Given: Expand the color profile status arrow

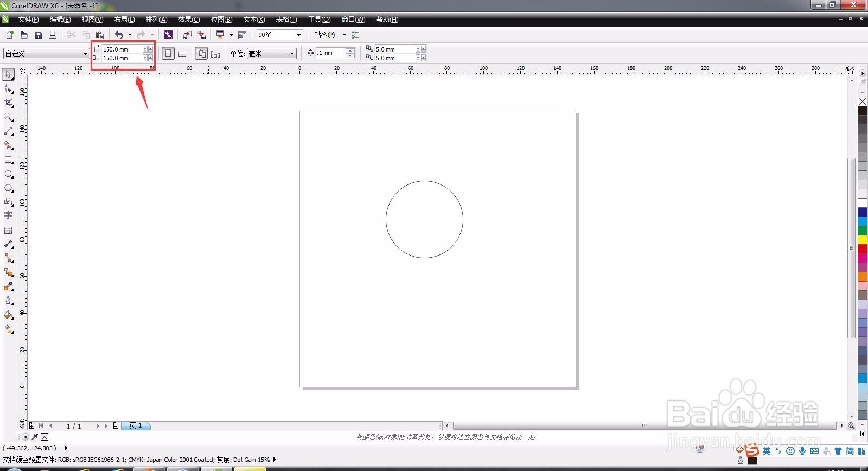Looking at the screenshot, I should coord(275,459).
